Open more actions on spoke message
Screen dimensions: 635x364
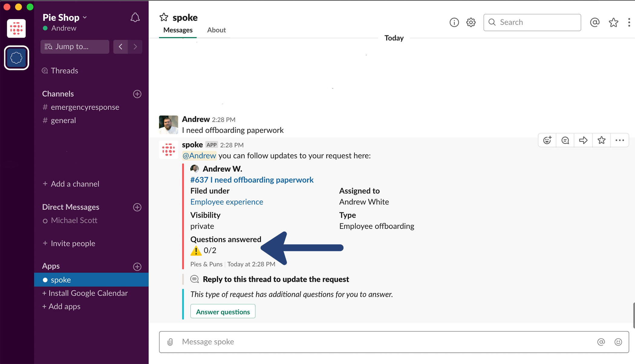[620, 140]
